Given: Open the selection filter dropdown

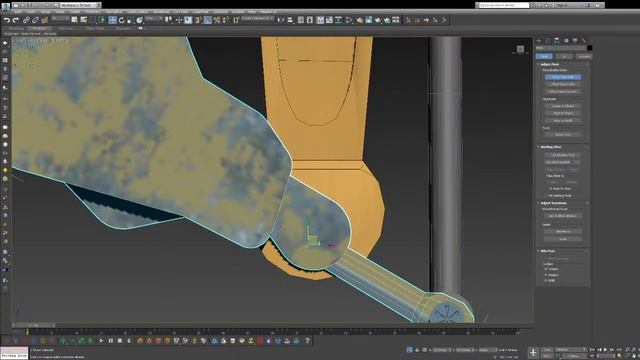Looking at the screenshot, I should (60, 19).
